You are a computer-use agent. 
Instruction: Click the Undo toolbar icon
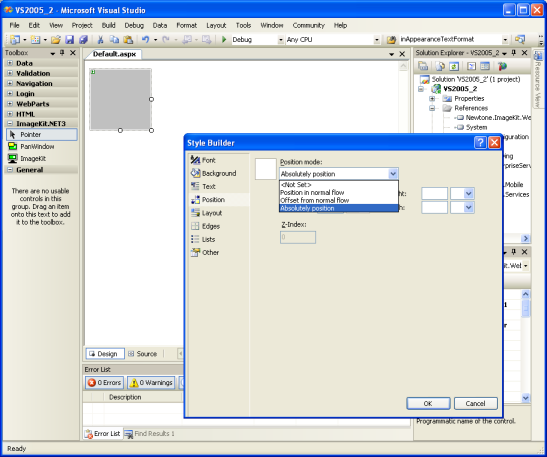pyautogui.click(x=145, y=39)
